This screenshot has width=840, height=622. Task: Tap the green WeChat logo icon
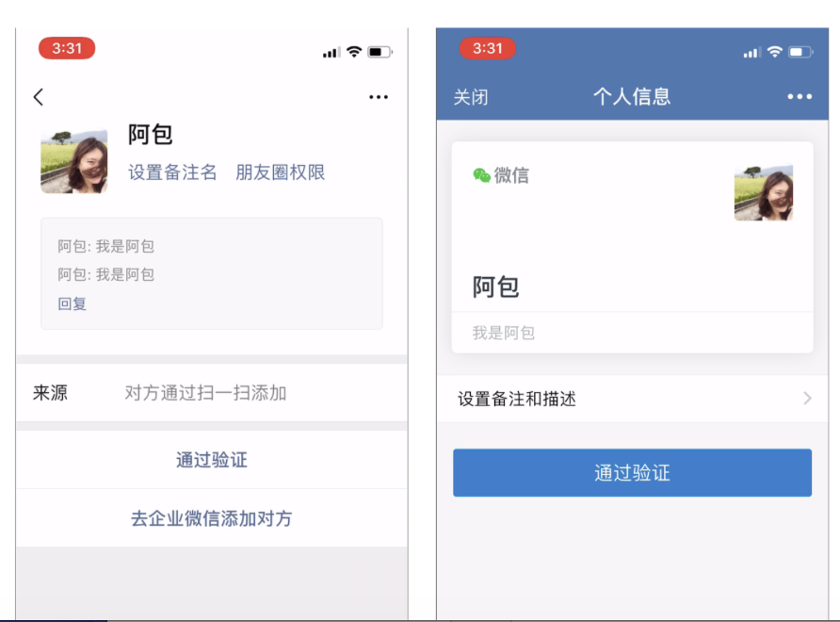coord(481,175)
